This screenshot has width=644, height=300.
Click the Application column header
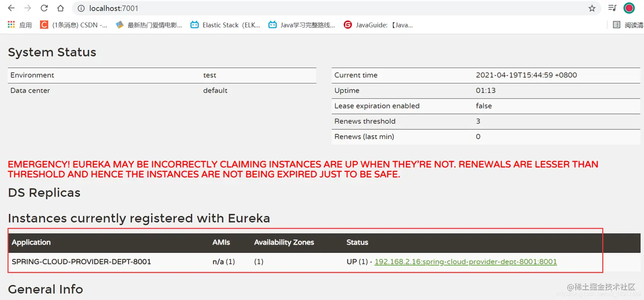pyautogui.click(x=31, y=243)
